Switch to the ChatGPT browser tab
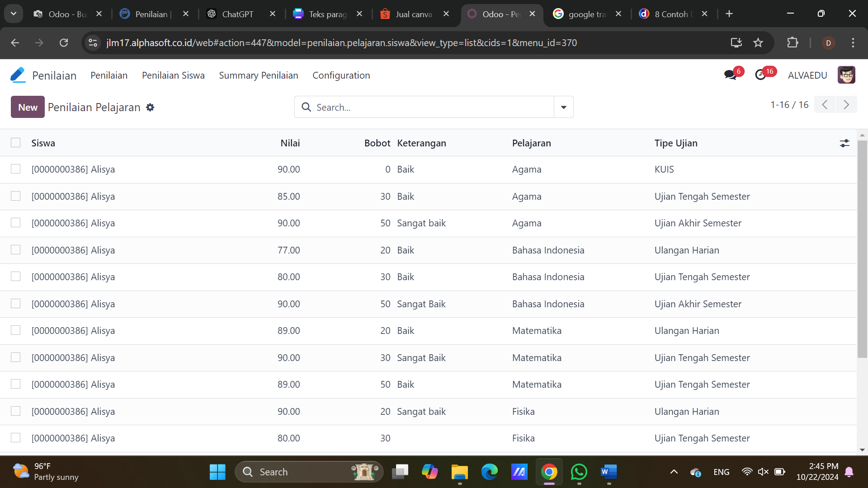The height and width of the screenshot is (488, 868). pyautogui.click(x=237, y=14)
